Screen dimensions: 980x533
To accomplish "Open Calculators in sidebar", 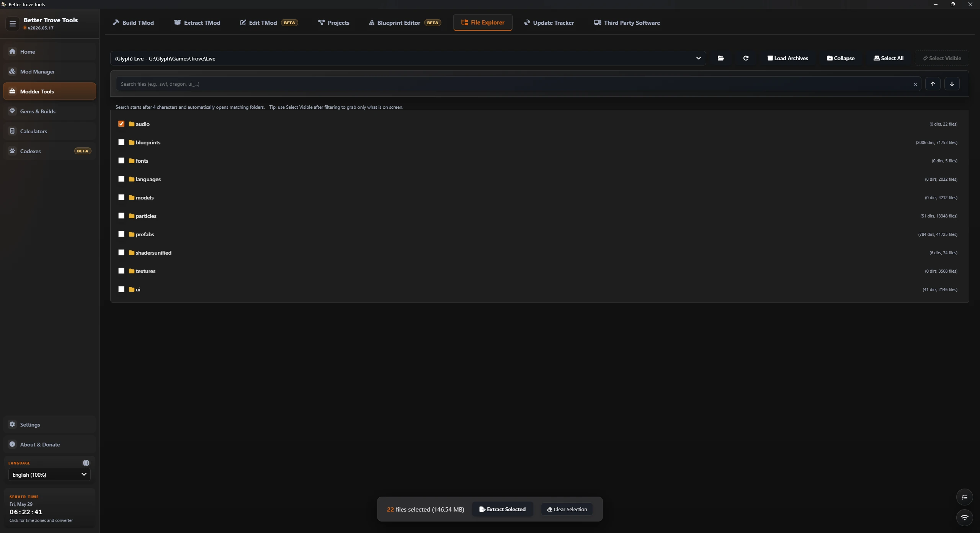I will (49, 131).
